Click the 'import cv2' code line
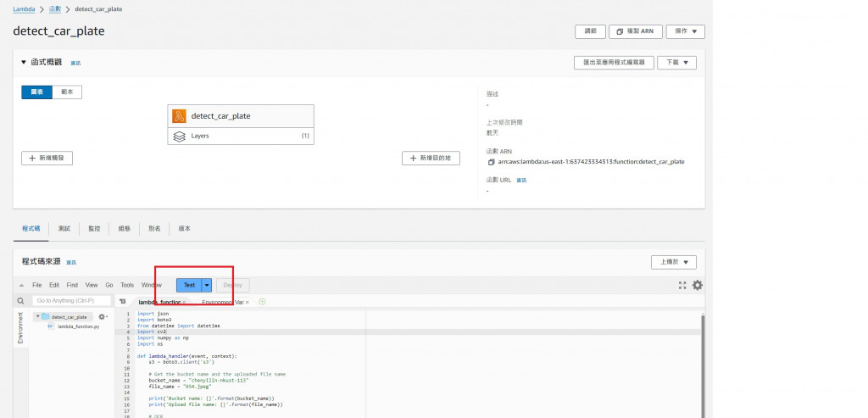 [x=152, y=332]
